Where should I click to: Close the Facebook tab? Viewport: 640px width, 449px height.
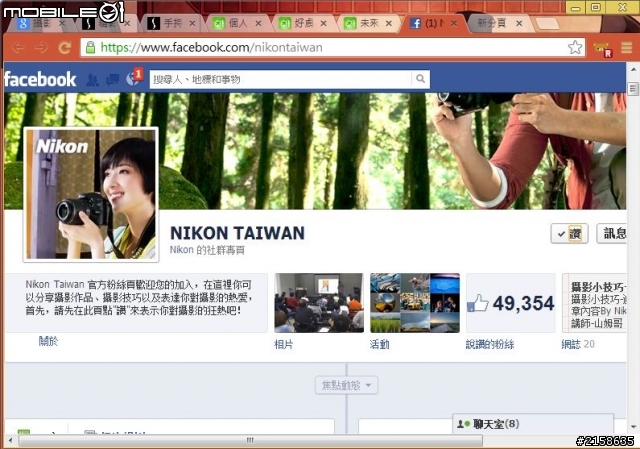point(453,24)
